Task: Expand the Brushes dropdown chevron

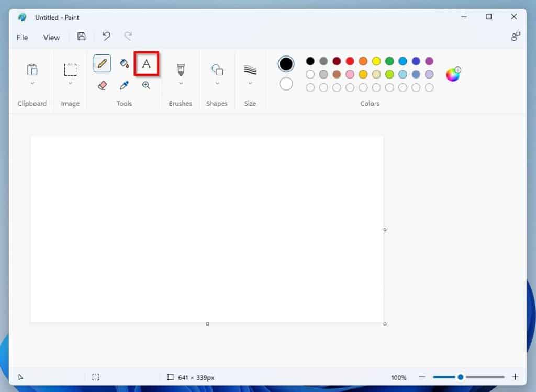Action: click(181, 83)
